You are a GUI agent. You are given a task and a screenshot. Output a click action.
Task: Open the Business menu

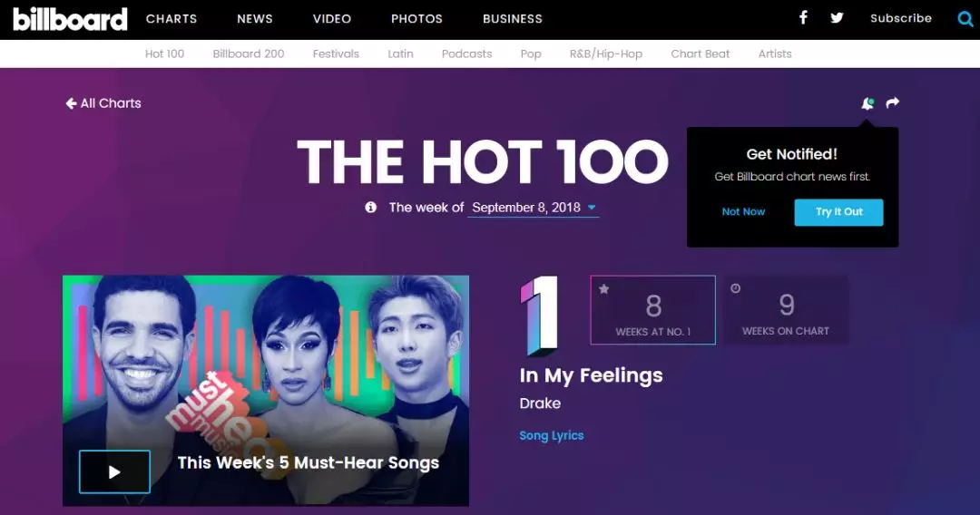(x=513, y=19)
